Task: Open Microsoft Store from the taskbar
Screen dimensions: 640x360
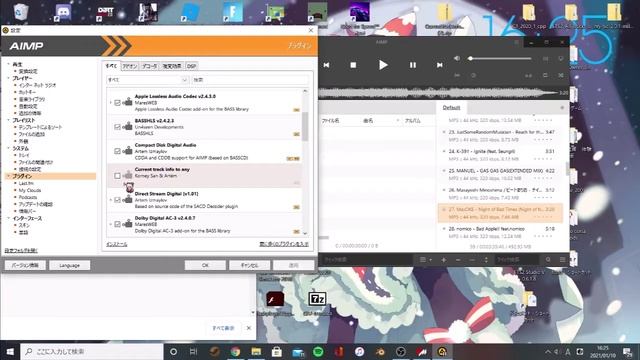Action: coord(277,351)
